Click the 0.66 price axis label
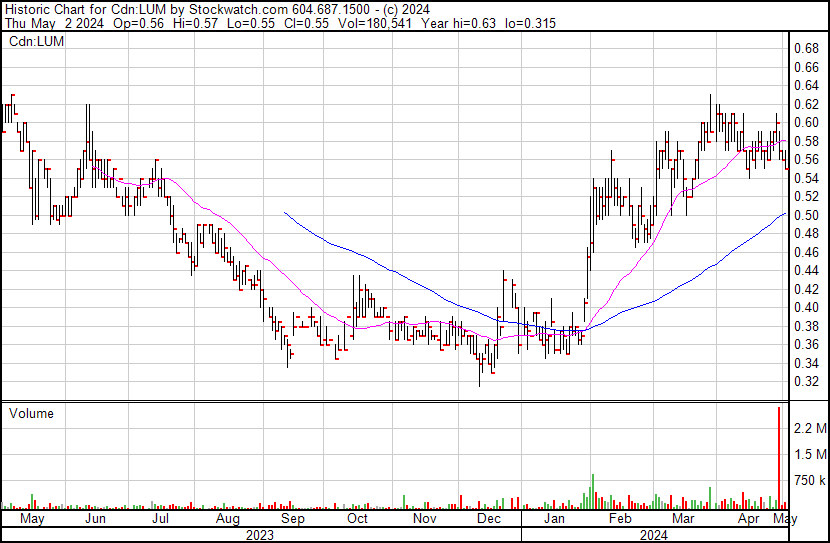The height and width of the screenshot is (543, 830). coord(806,67)
